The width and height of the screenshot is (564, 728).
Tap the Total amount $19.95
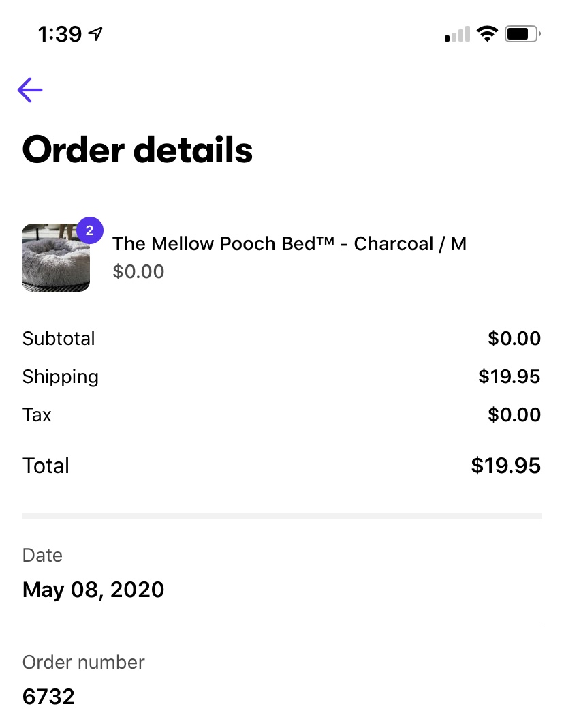pos(506,466)
